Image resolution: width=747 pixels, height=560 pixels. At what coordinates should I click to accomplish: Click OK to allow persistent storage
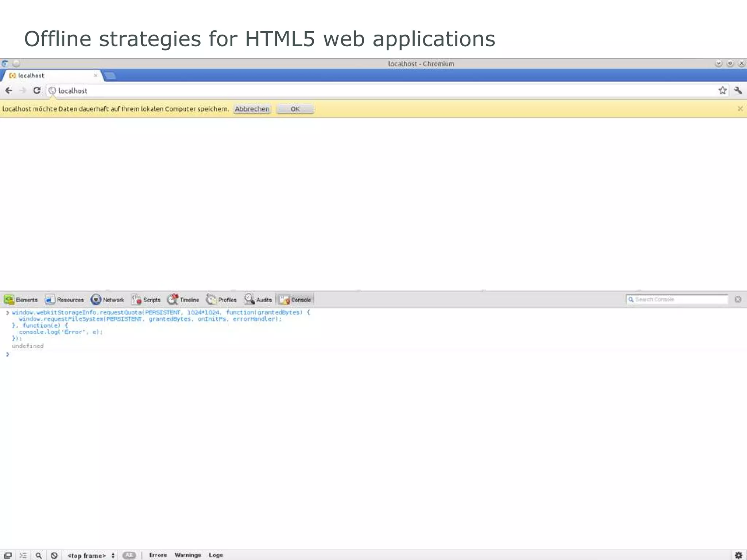[295, 109]
